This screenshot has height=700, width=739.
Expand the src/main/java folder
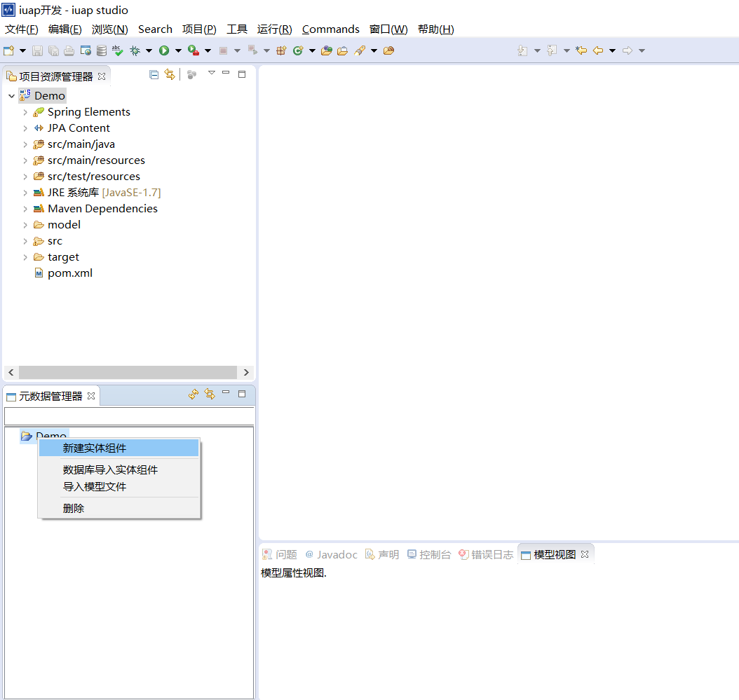[x=25, y=144]
